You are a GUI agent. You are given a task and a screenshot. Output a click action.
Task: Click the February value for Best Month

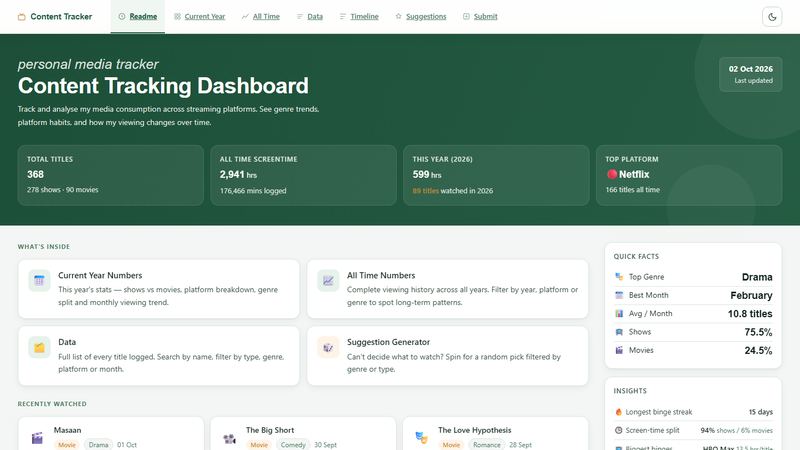coord(751,295)
